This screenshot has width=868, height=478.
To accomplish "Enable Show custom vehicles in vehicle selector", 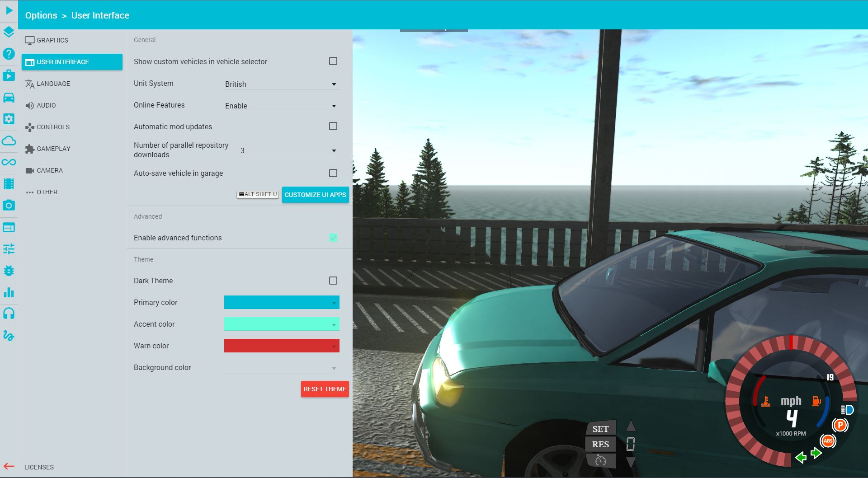I will click(333, 61).
